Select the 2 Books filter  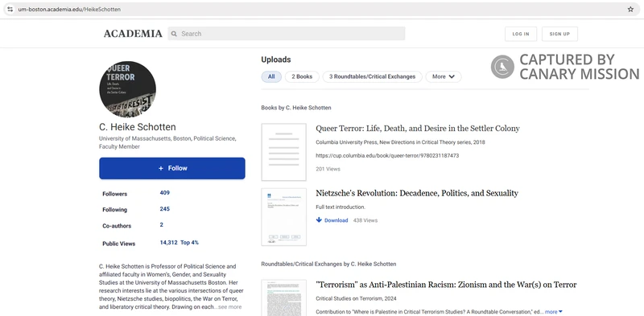pos(302,76)
